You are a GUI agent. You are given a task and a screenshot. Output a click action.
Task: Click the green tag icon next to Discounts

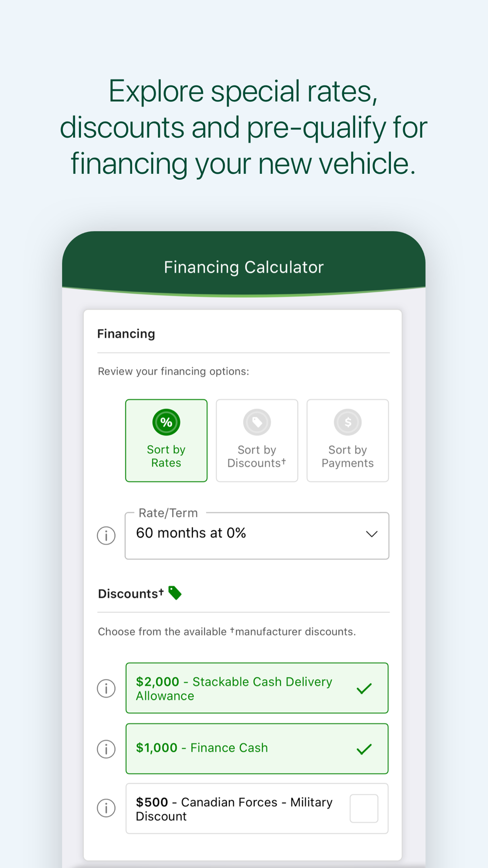coord(175,593)
